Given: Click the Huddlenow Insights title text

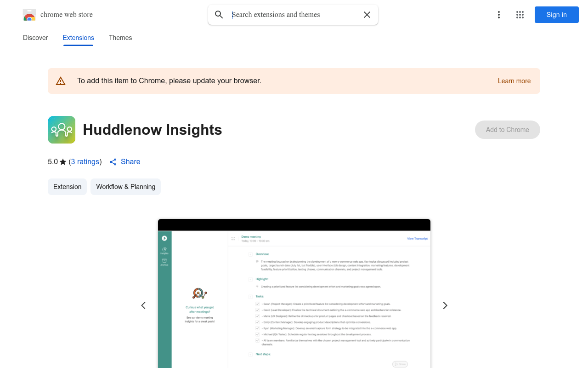Looking at the screenshot, I should 153,130.
